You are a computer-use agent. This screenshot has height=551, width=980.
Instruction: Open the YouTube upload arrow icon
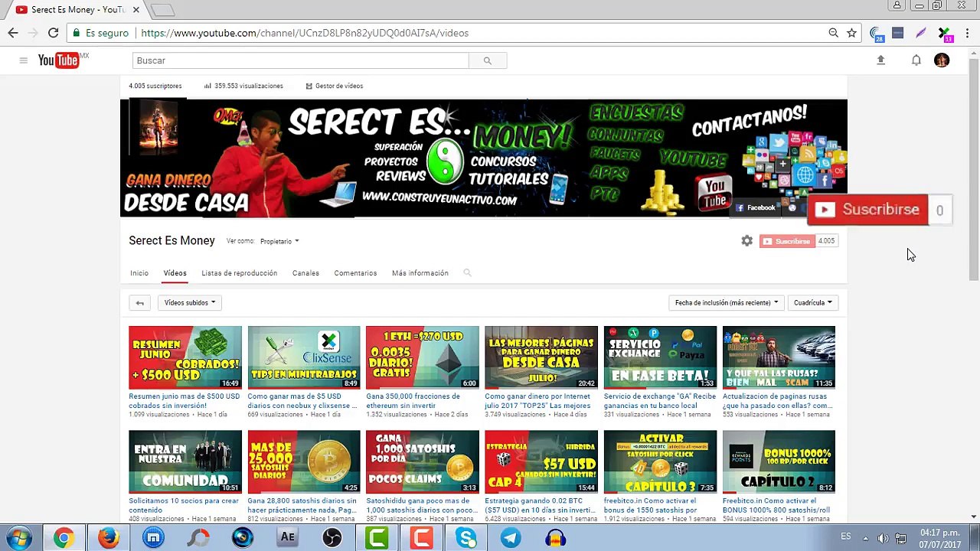point(880,60)
